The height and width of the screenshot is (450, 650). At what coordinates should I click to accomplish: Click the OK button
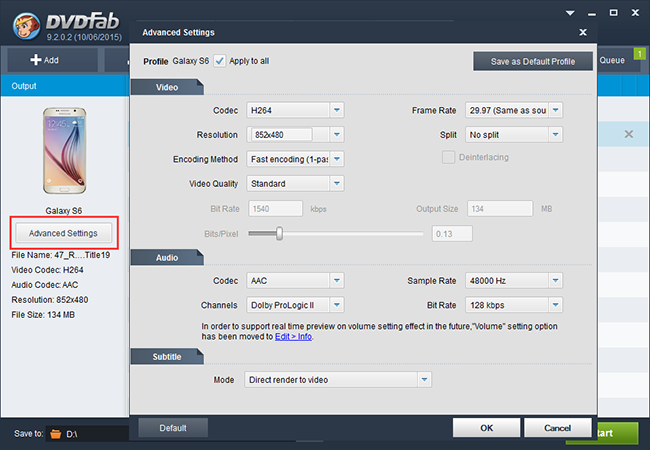(x=486, y=428)
